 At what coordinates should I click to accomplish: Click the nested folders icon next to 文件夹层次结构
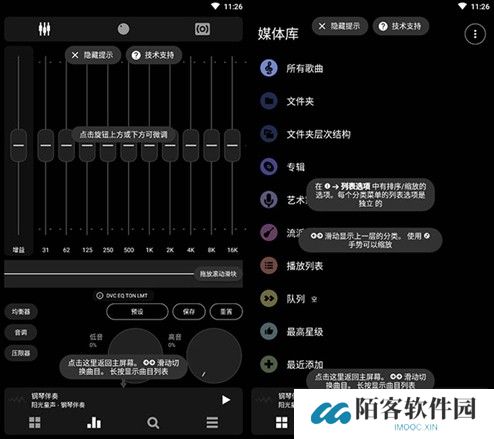269,134
